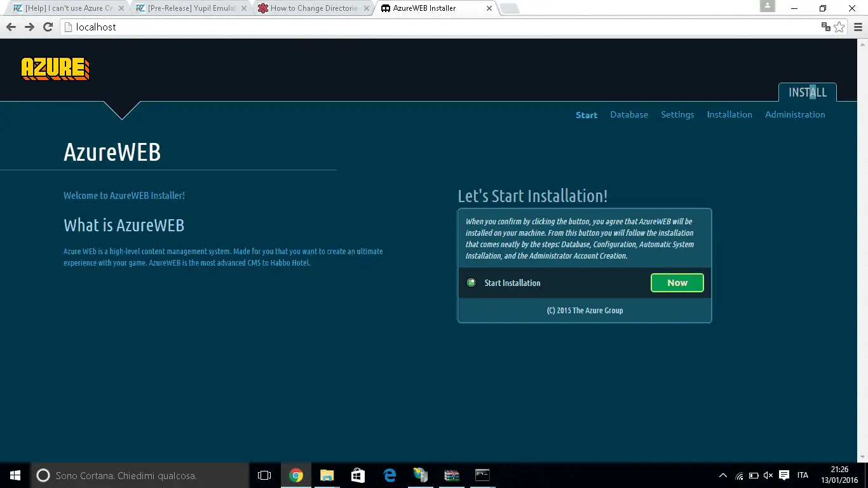Open the Windows Start menu
Viewport: 868px width, 488px height.
coord(15,475)
